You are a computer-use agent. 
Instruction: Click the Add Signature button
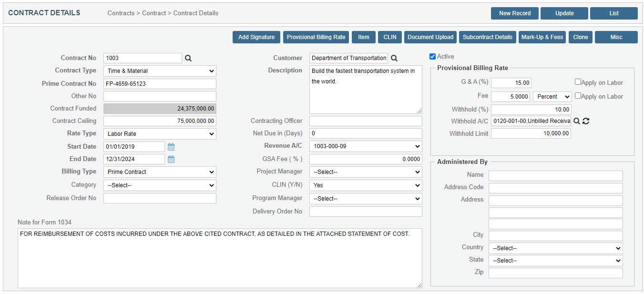(x=256, y=37)
